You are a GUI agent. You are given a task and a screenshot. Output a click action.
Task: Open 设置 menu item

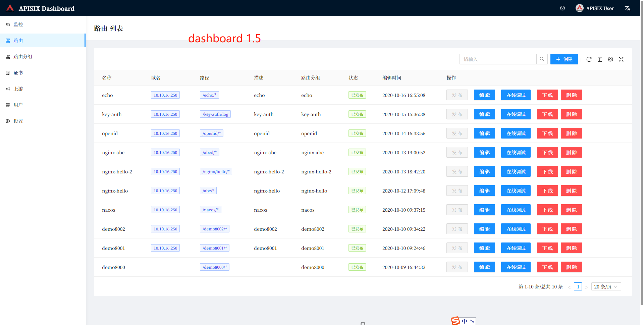click(43, 121)
